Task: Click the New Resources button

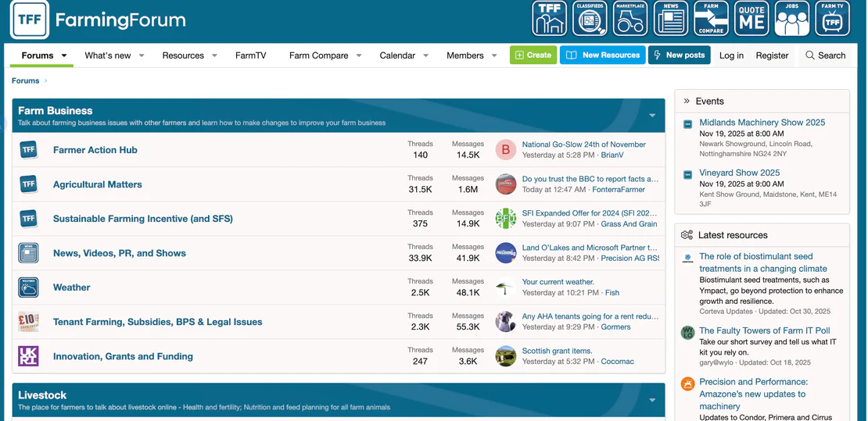Action: (x=602, y=55)
